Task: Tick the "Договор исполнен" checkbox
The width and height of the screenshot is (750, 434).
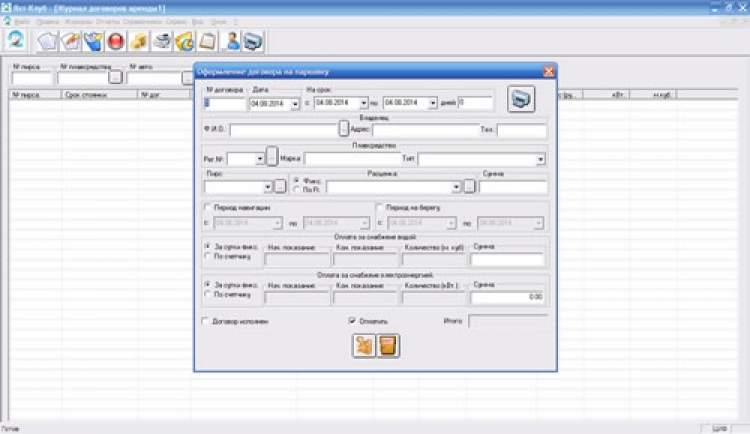Action: pos(205,321)
